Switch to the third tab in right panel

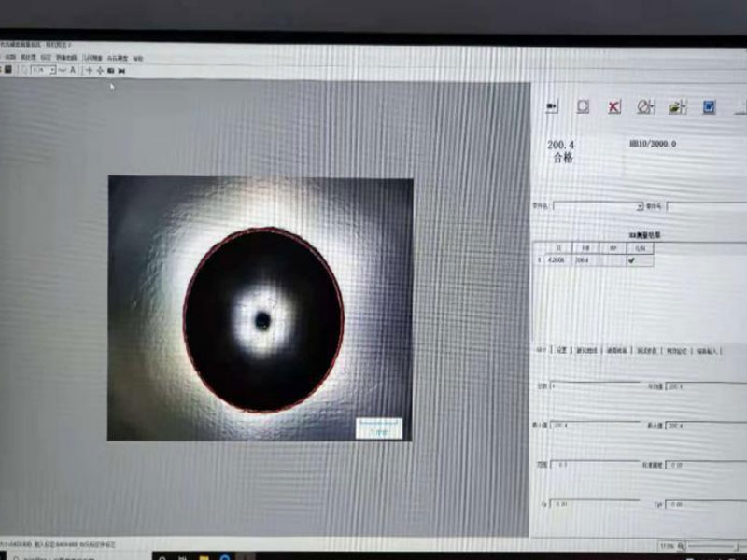tap(586, 350)
